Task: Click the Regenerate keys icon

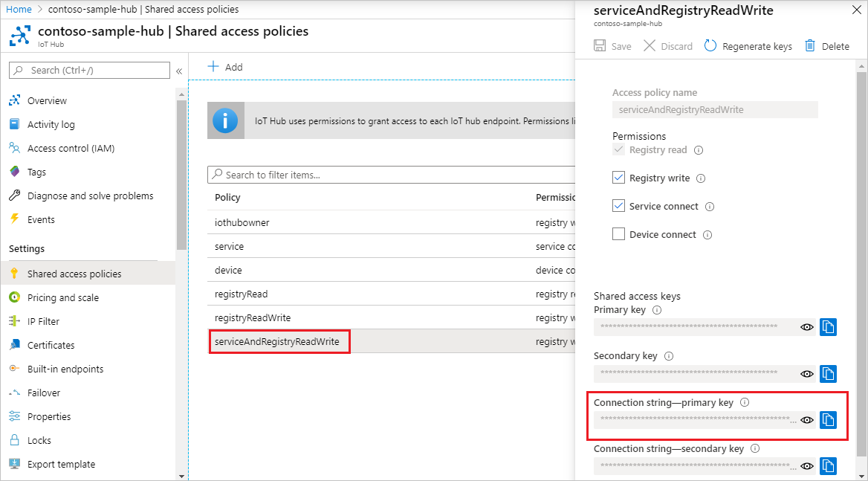Action: (x=710, y=46)
